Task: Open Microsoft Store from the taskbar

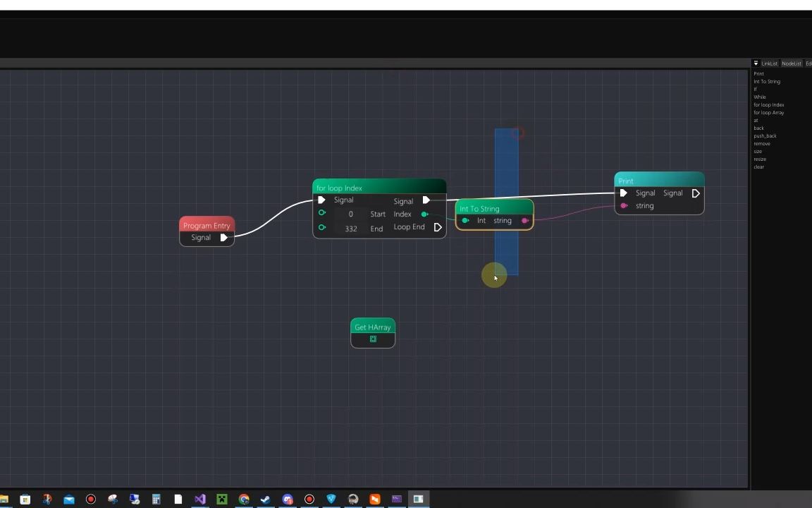Action: tap(25, 500)
